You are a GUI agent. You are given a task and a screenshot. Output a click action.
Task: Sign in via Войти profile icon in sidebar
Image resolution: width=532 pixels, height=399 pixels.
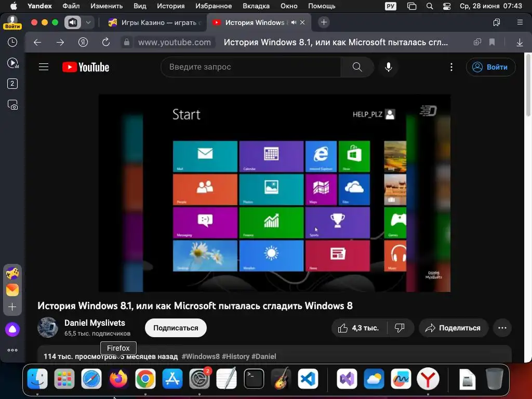coord(12,22)
